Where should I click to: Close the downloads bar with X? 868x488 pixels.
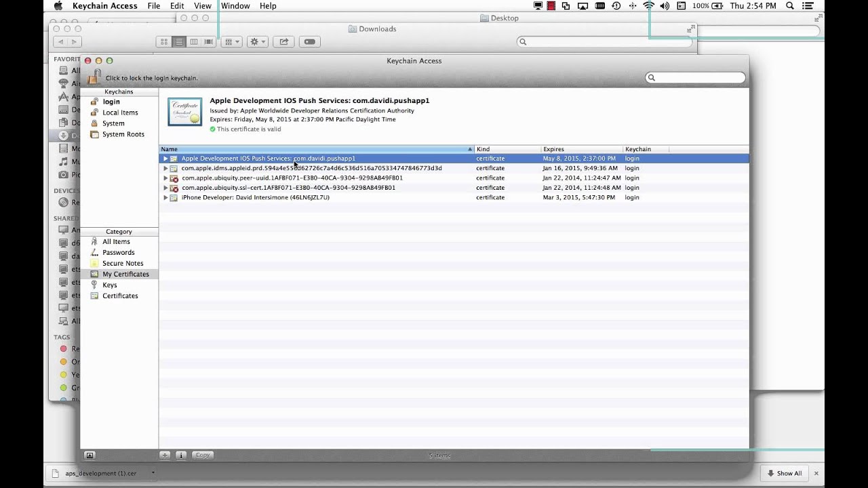pos(816,474)
